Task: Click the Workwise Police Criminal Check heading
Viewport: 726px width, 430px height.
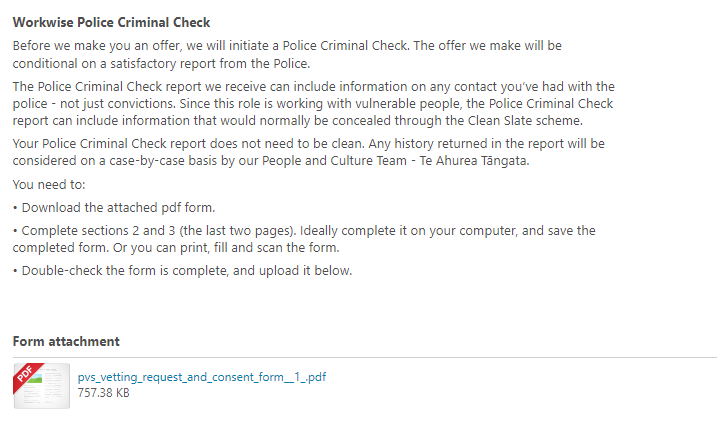Action: click(x=111, y=22)
